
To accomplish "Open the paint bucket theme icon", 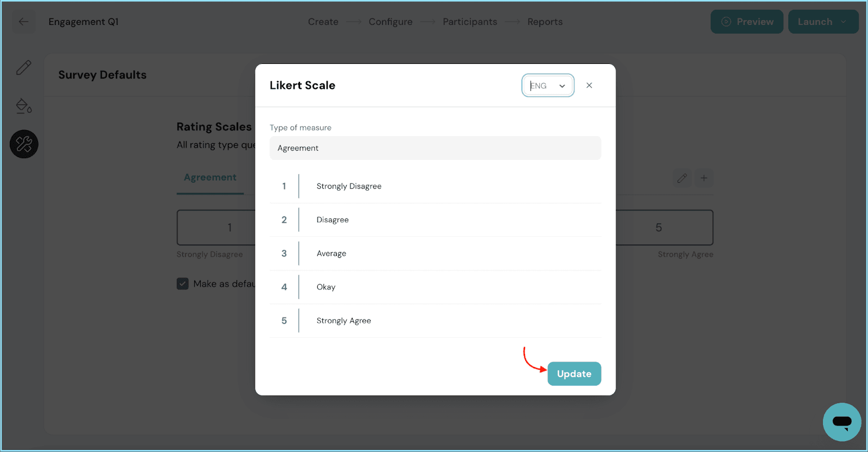I will [24, 106].
